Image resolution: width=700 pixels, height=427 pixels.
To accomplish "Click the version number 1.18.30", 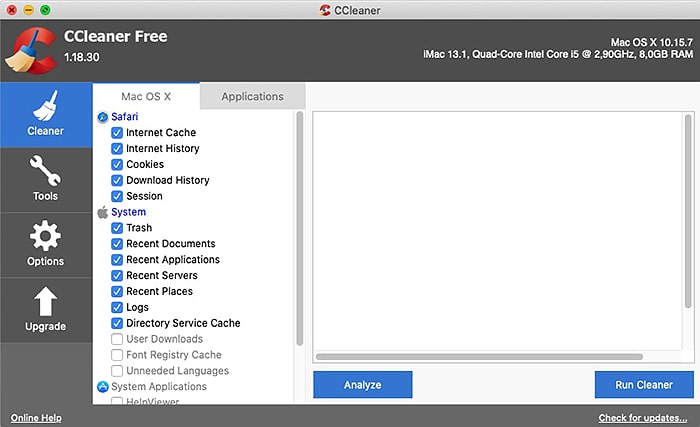I will pos(82,57).
